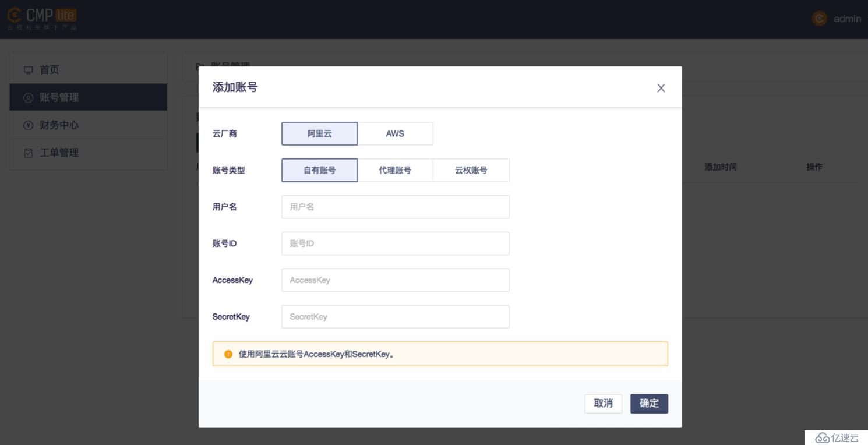The image size is (868, 445).
Task: Click the yen icon beside 财务中心
Action: (x=28, y=125)
